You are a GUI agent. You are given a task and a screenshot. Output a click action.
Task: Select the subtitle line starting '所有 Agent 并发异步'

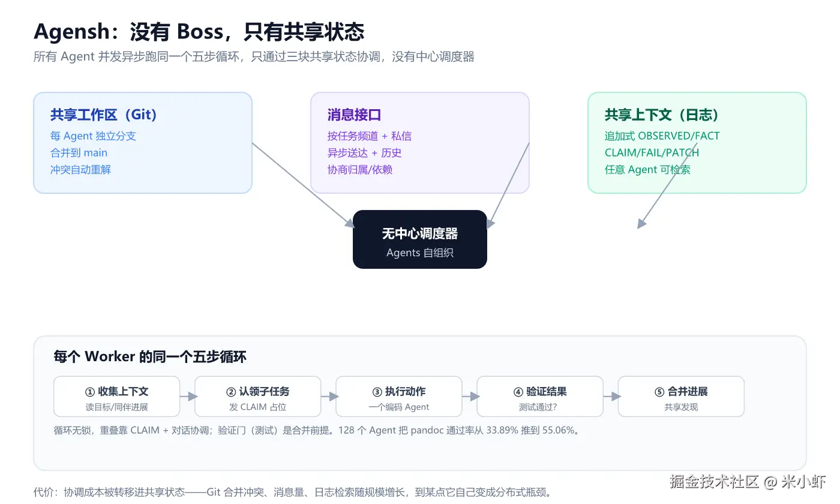click(254, 57)
